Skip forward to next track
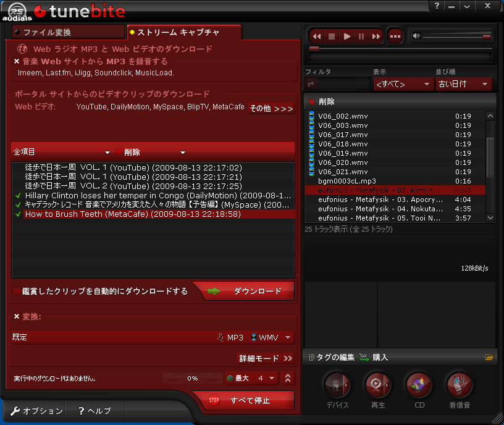 click(x=376, y=36)
